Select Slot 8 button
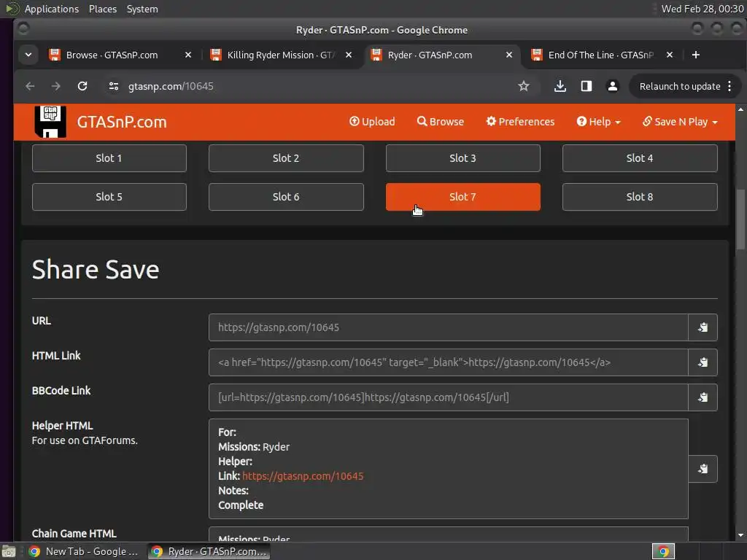The image size is (747, 560). 640,197
